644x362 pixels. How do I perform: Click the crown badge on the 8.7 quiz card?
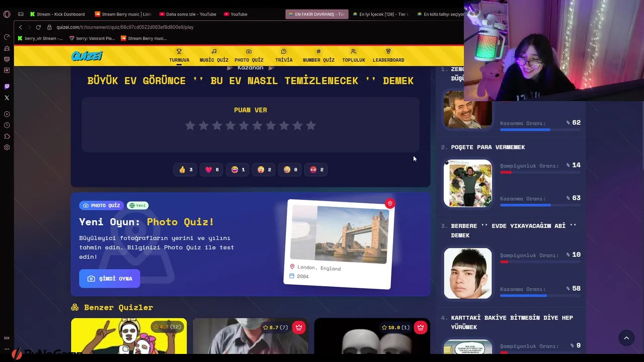[x=299, y=327]
